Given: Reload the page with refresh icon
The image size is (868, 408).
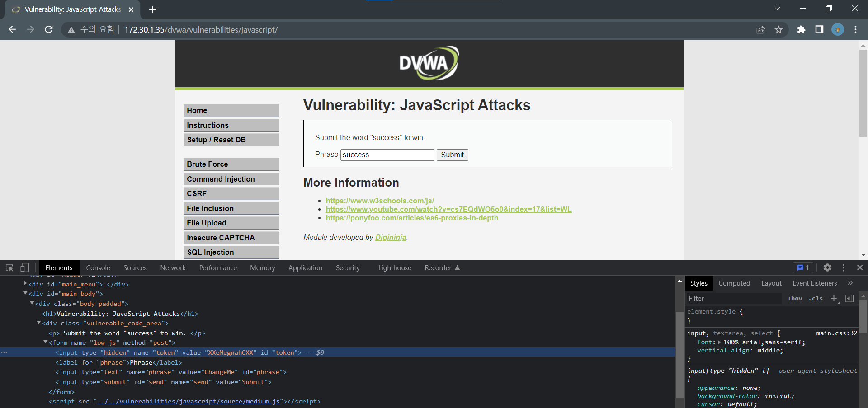Looking at the screenshot, I should (49, 29).
